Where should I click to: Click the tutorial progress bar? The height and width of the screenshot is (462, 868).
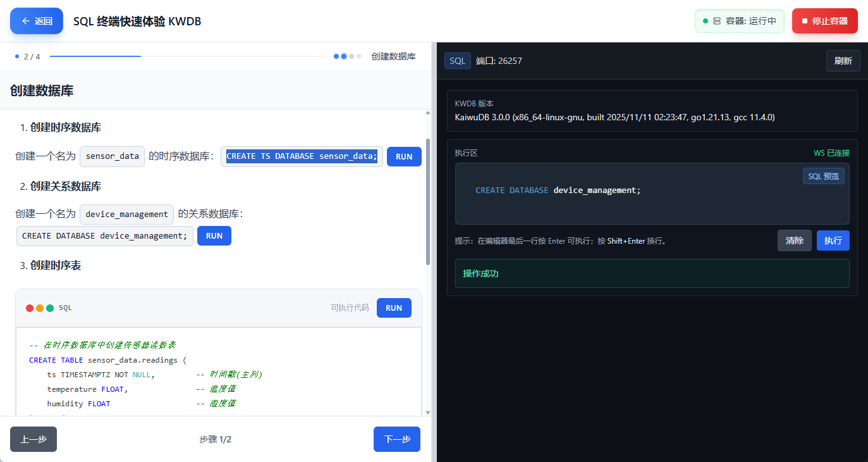[186, 56]
